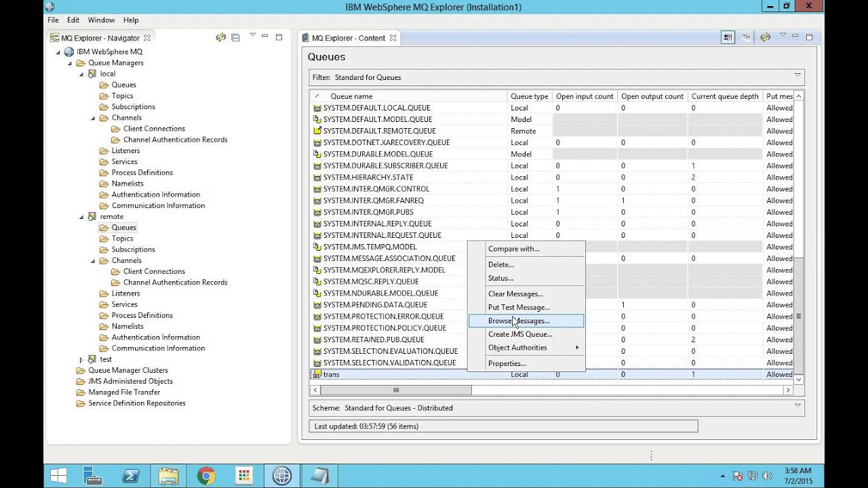Open the Content view menu triangle

click(x=783, y=35)
